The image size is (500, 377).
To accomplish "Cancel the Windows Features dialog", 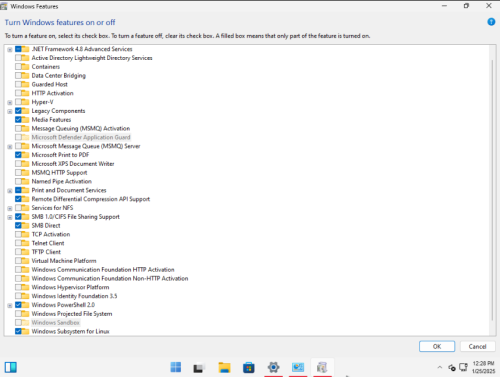I will [477, 346].
